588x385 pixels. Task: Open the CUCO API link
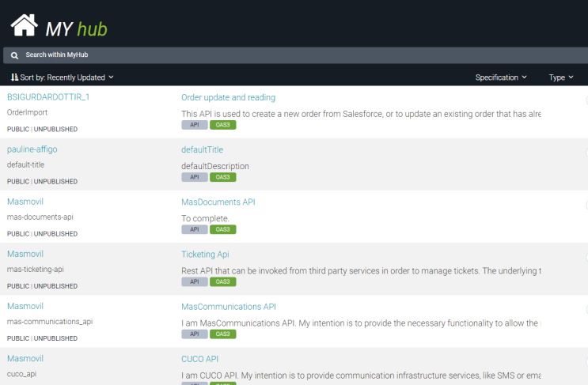[x=199, y=359]
